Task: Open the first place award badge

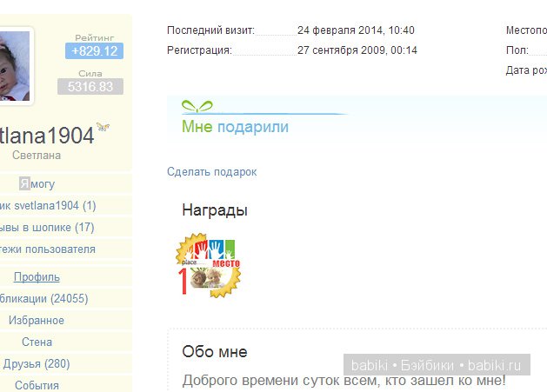Action: 208,265
